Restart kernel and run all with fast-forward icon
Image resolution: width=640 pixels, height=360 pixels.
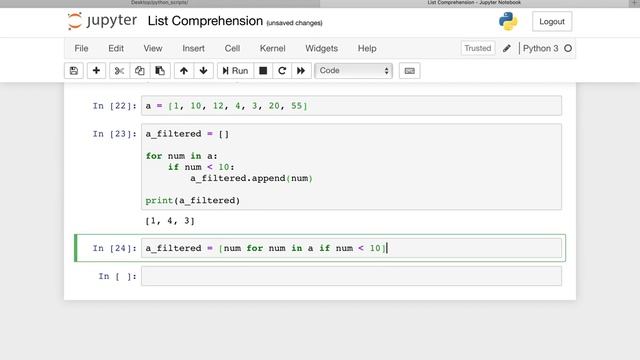pyautogui.click(x=301, y=71)
